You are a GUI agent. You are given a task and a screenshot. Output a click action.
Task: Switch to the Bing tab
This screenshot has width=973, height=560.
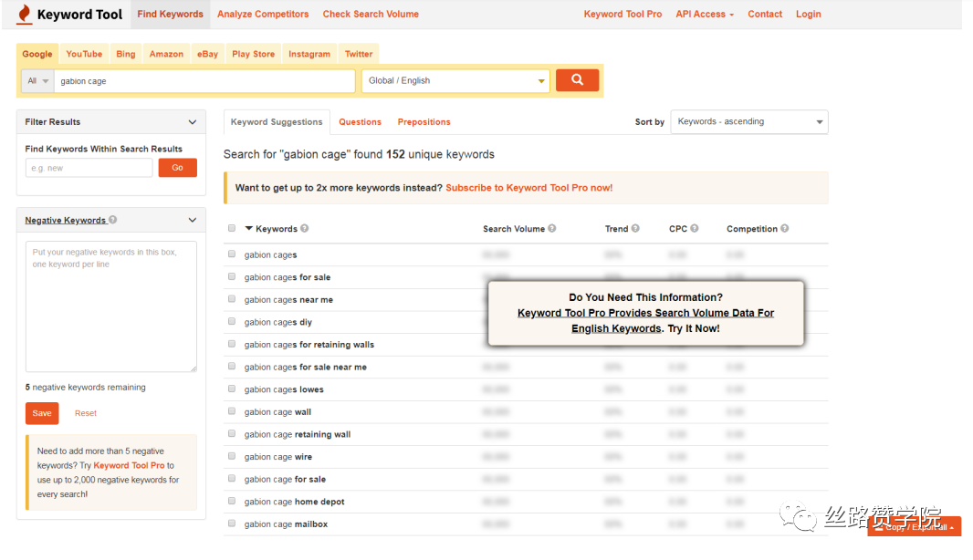click(x=125, y=54)
